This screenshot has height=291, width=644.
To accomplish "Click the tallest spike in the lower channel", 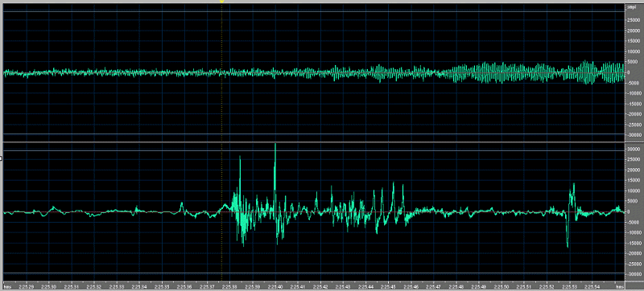I will click(275, 145).
